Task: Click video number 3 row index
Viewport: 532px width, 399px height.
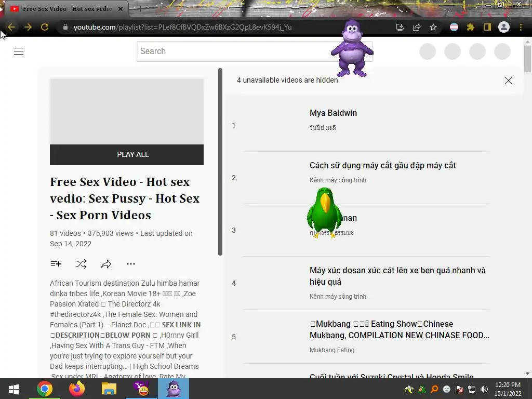Action: (233, 230)
